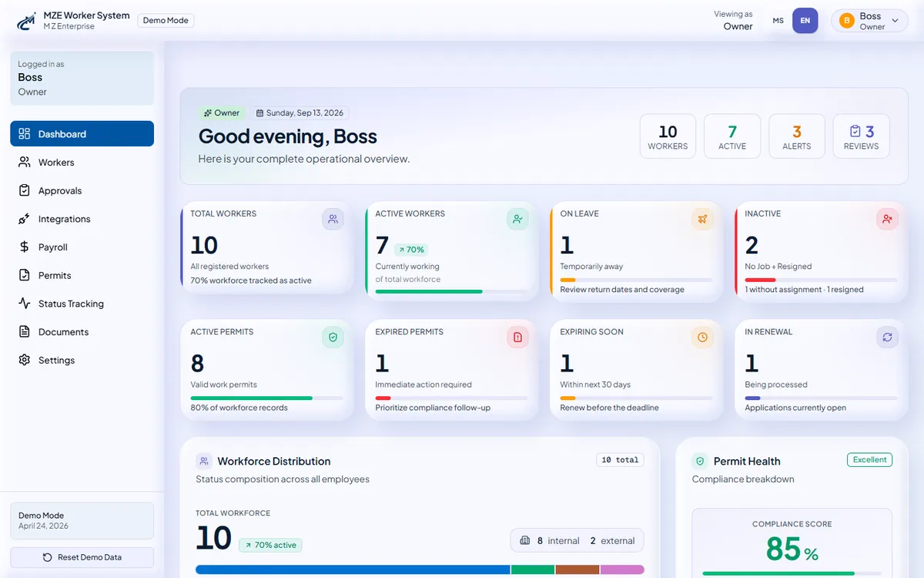
Task: Click the clipboard icon in Reviews tile
Action: point(855,132)
